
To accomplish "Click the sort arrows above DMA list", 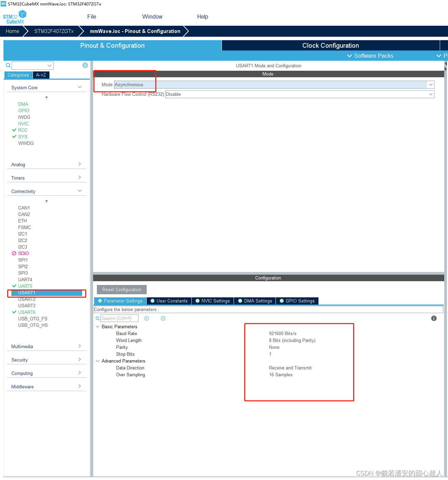I will coord(46,98).
